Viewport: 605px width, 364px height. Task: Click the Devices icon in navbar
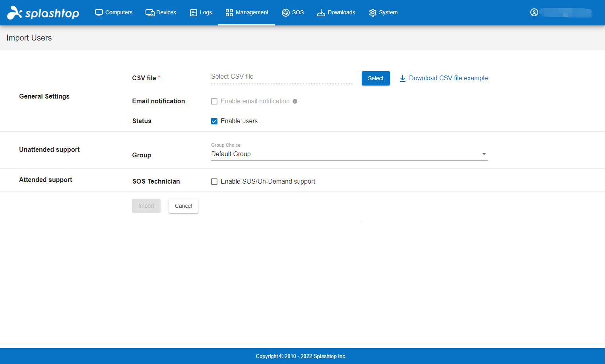coord(150,13)
